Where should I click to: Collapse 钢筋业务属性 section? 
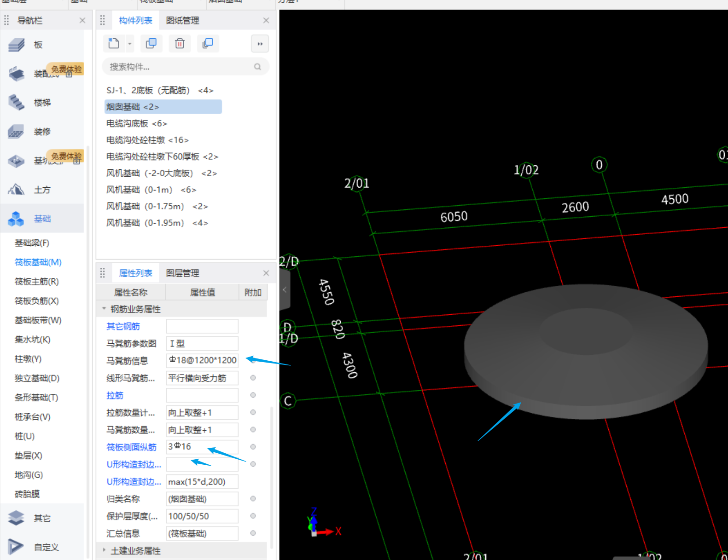pyautogui.click(x=104, y=309)
